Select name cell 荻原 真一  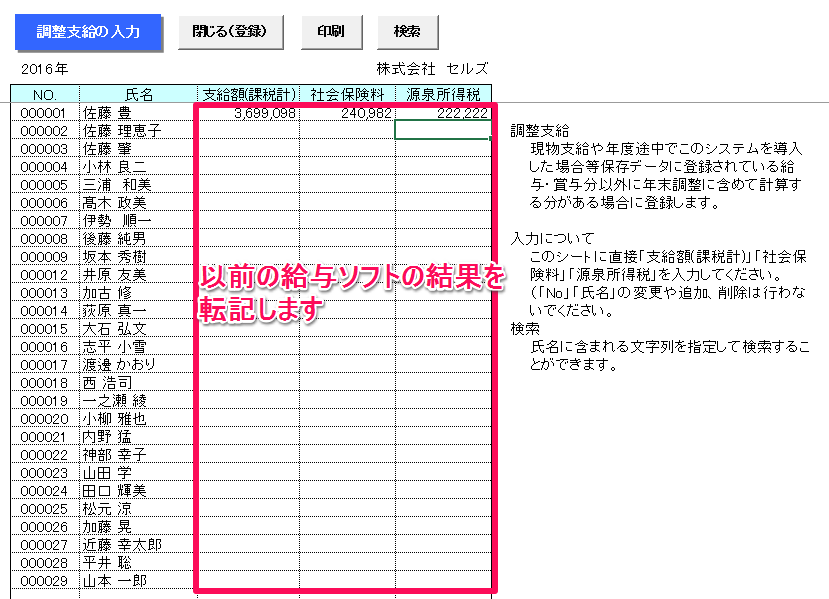click(x=139, y=310)
